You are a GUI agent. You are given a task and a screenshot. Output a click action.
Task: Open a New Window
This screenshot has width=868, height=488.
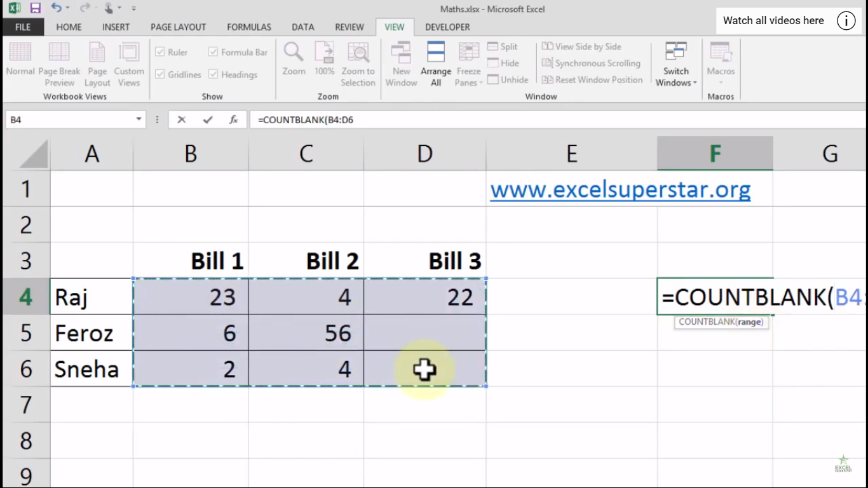tap(401, 64)
